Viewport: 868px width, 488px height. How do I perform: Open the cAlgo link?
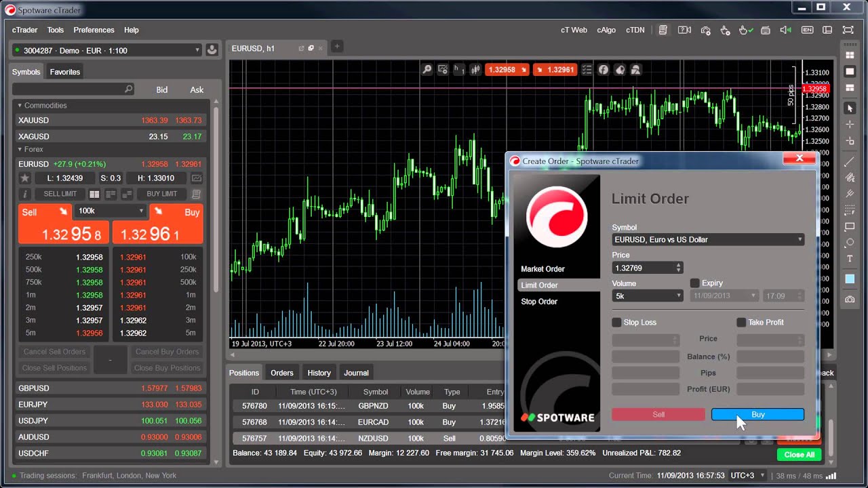606,30
